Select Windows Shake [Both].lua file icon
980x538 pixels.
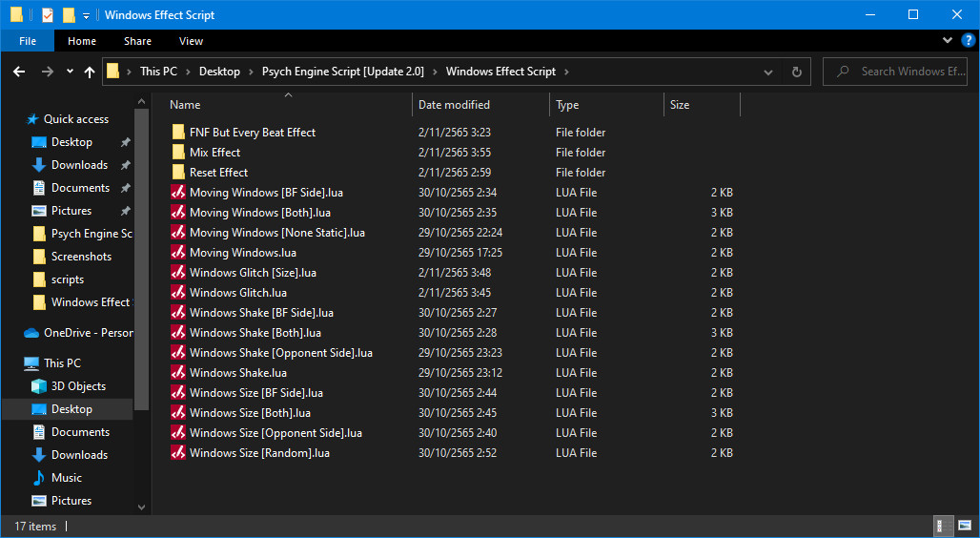click(x=178, y=332)
